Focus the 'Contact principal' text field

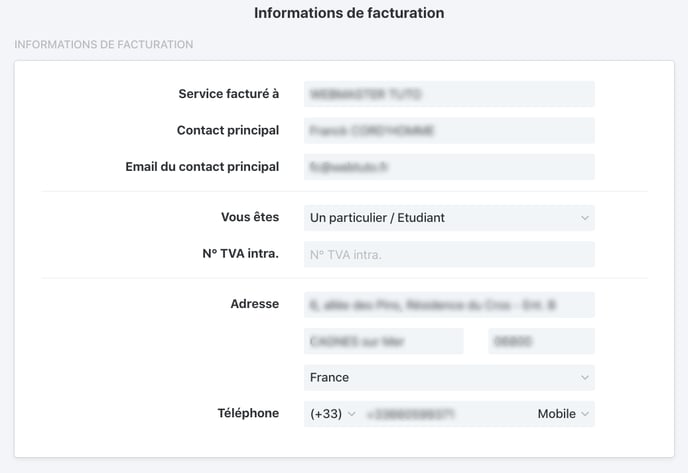tap(449, 130)
